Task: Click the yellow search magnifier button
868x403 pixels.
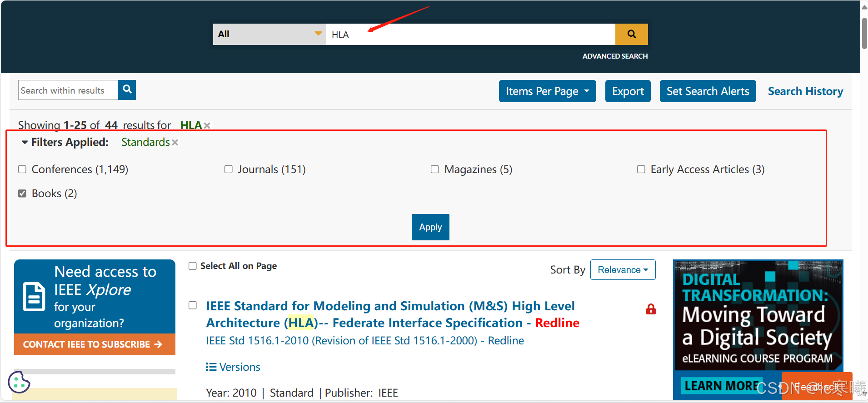Action: (631, 34)
